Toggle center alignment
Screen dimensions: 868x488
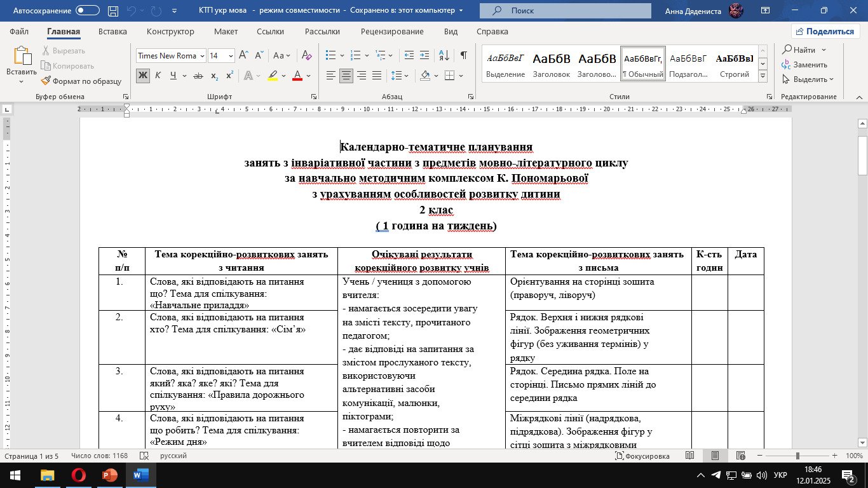point(346,76)
